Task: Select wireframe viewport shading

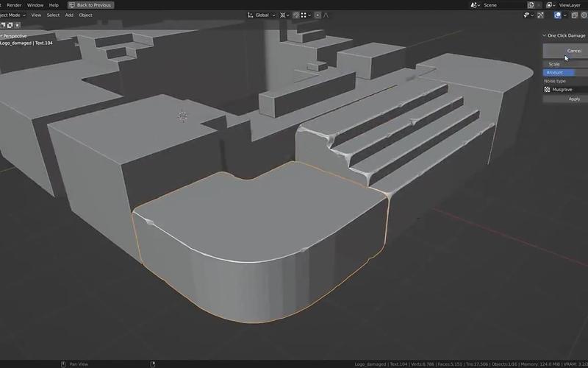Action: click(584, 15)
